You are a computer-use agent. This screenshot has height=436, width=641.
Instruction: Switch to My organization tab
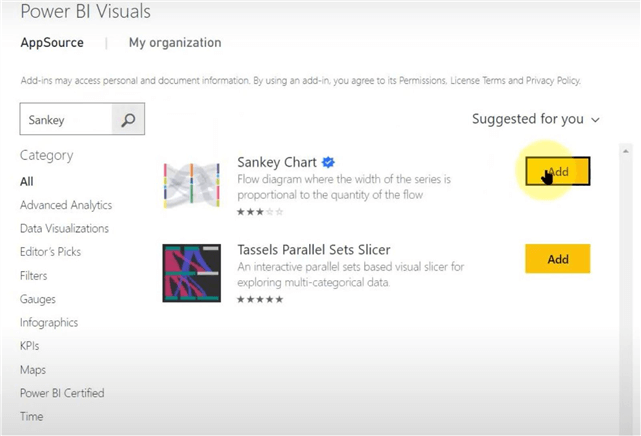coord(175,43)
